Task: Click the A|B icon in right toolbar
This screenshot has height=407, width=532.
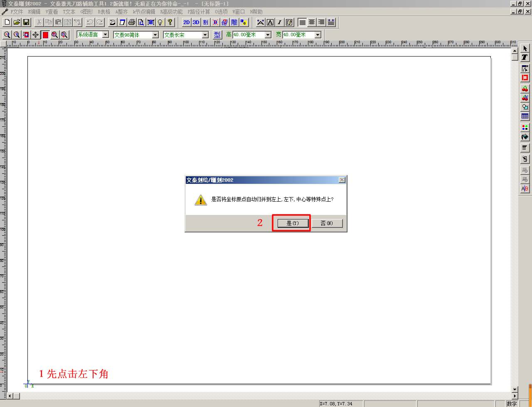Action: 525,188
